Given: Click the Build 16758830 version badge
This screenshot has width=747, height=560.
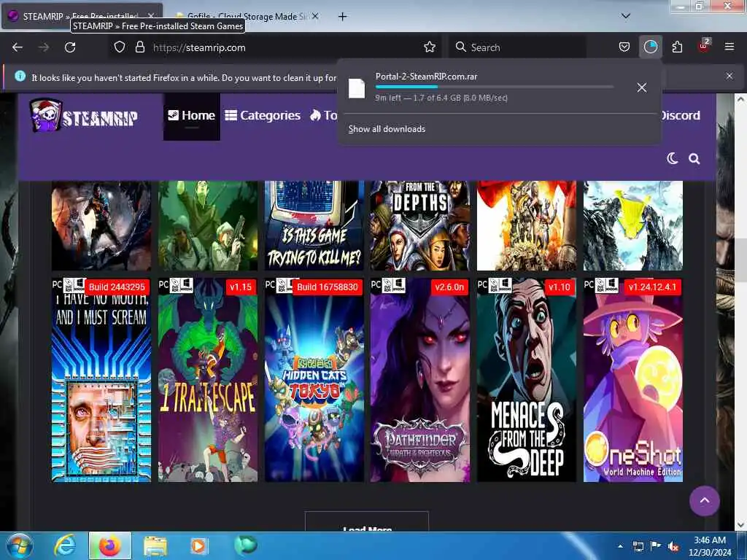Looking at the screenshot, I should pos(328,287).
